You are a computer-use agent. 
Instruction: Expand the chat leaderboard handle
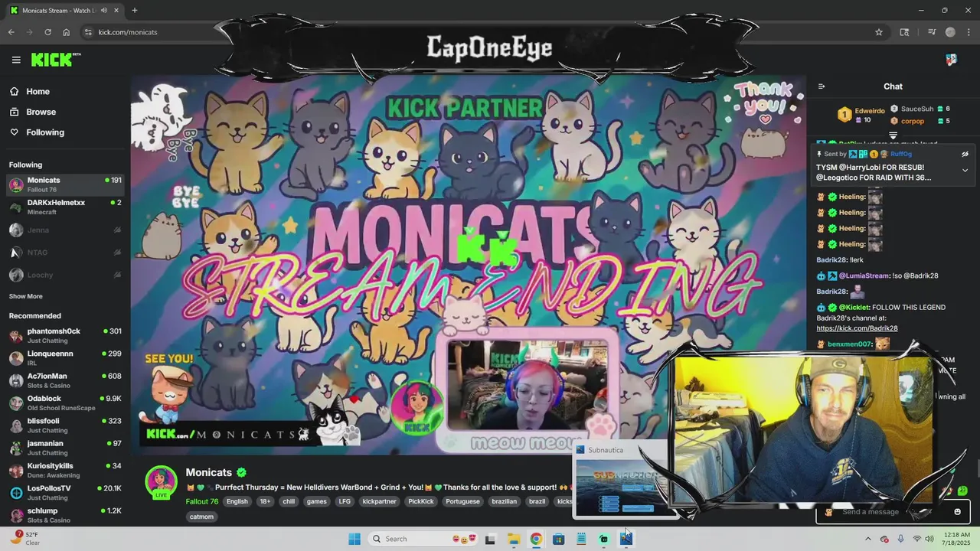893,135
